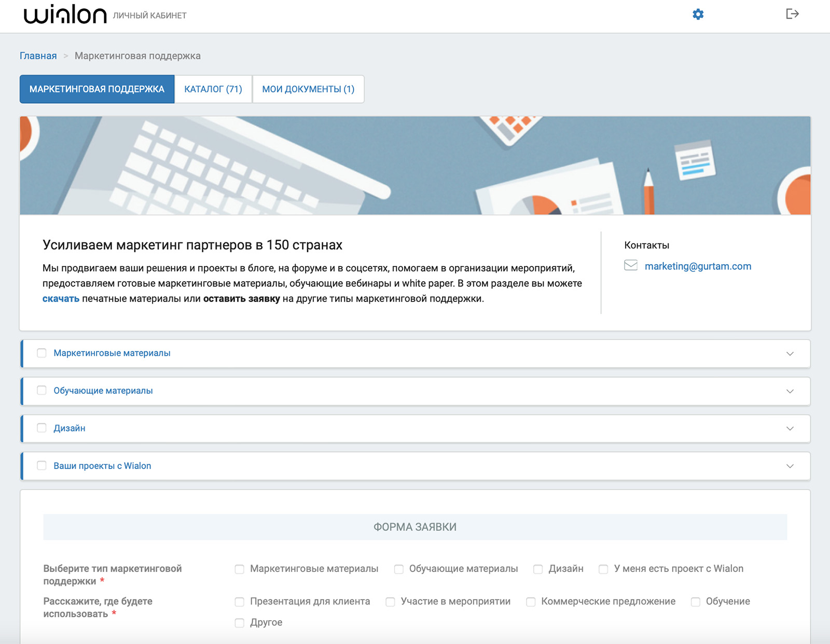Open the Мои документы (1) tab
The width and height of the screenshot is (830, 644).
coord(308,89)
